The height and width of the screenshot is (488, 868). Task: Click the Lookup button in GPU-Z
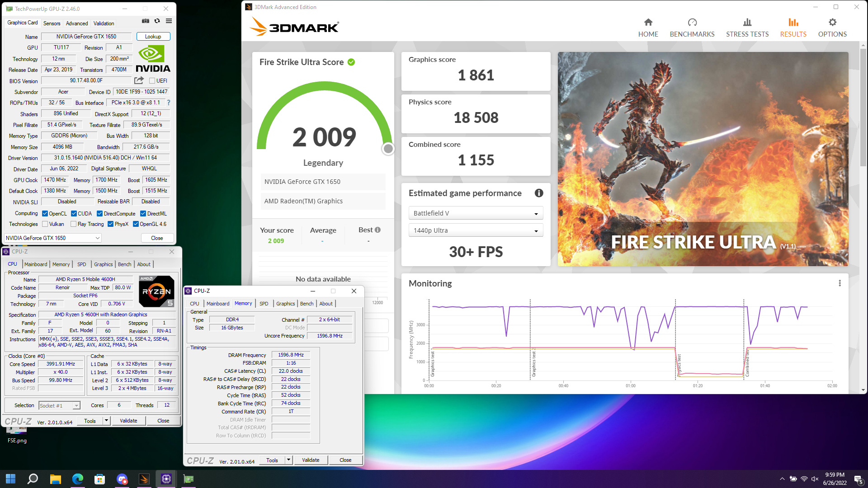[153, 37]
